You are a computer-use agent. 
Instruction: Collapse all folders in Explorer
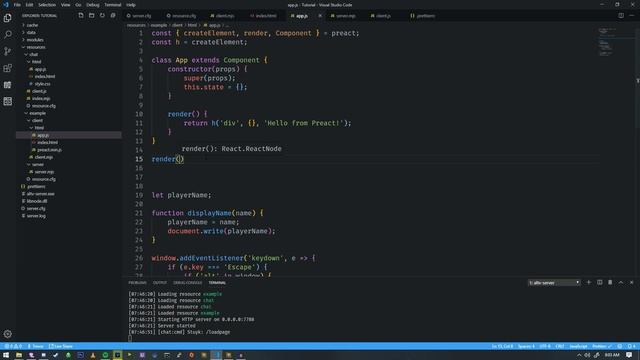(x=113, y=16)
